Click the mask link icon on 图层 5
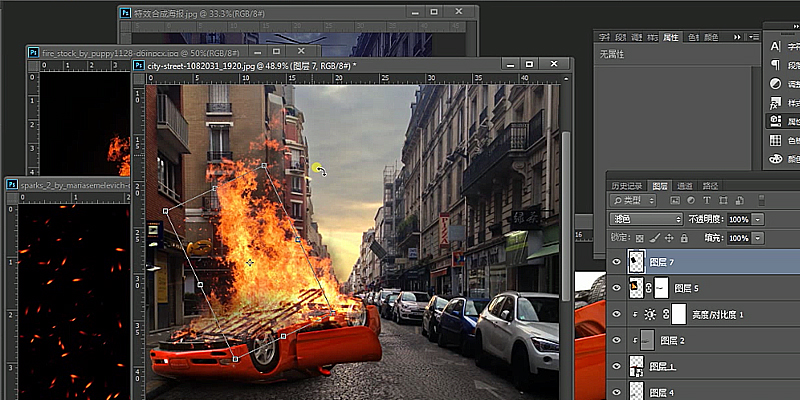The image size is (800, 400). [648, 288]
